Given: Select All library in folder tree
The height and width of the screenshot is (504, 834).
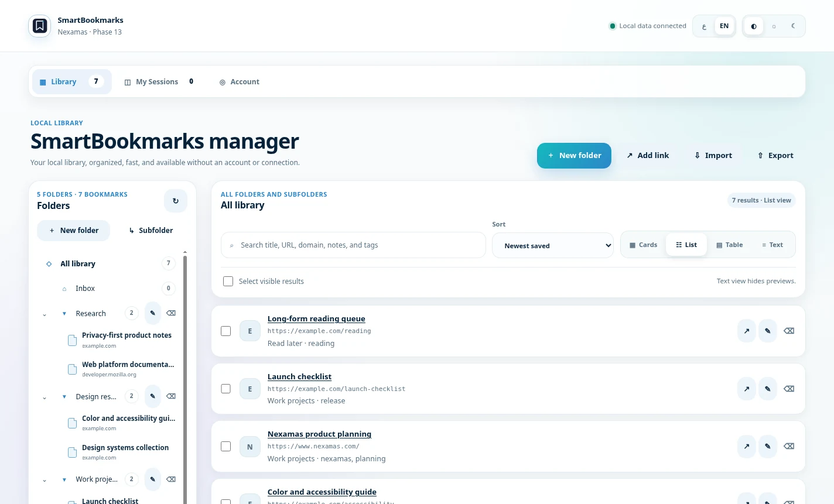Looking at the screenshot, I should pos(108,264).
